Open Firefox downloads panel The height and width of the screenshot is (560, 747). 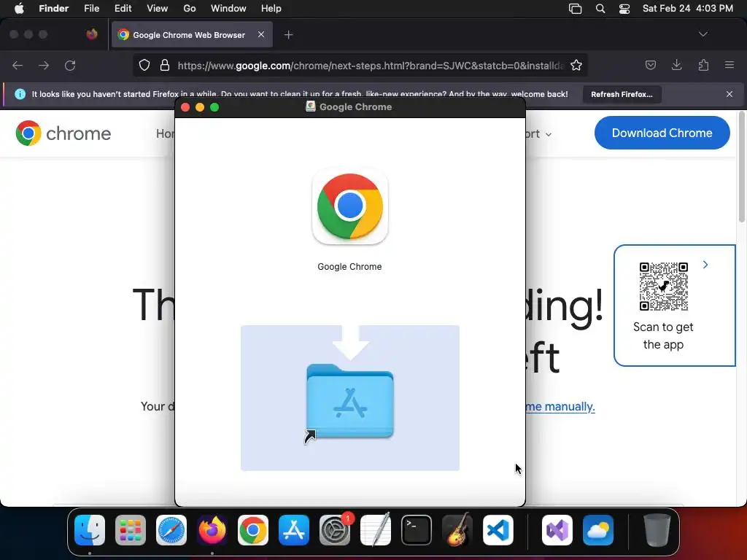(x=676, y=65)
